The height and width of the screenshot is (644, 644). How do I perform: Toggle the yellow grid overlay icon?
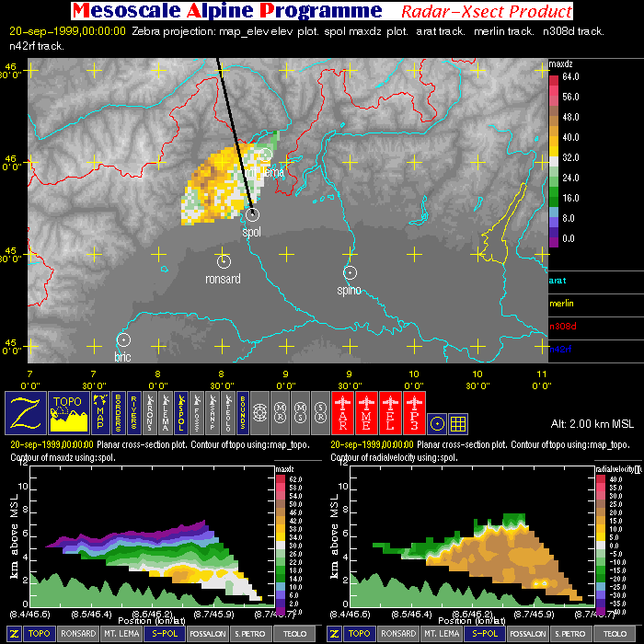[459, 422]
